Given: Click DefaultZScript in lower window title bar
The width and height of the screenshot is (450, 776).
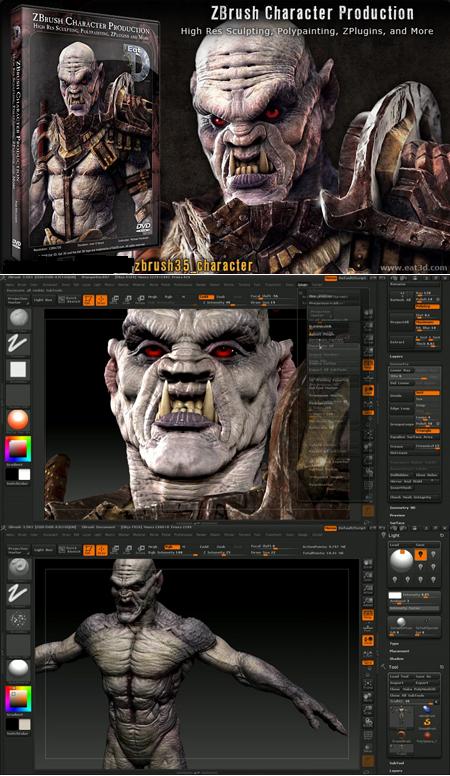Looking at the screenshot, I should pyautogui.click(x=352, y=529).
